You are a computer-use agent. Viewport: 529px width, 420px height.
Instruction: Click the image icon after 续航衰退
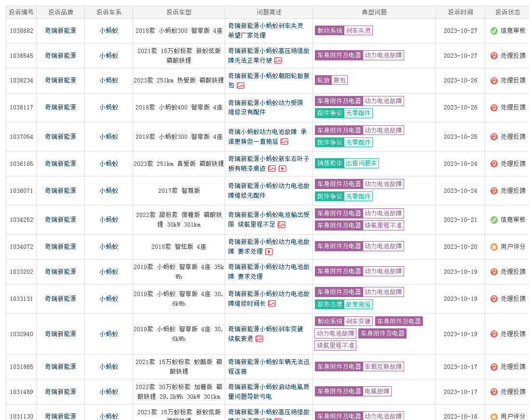pos(259,339)
